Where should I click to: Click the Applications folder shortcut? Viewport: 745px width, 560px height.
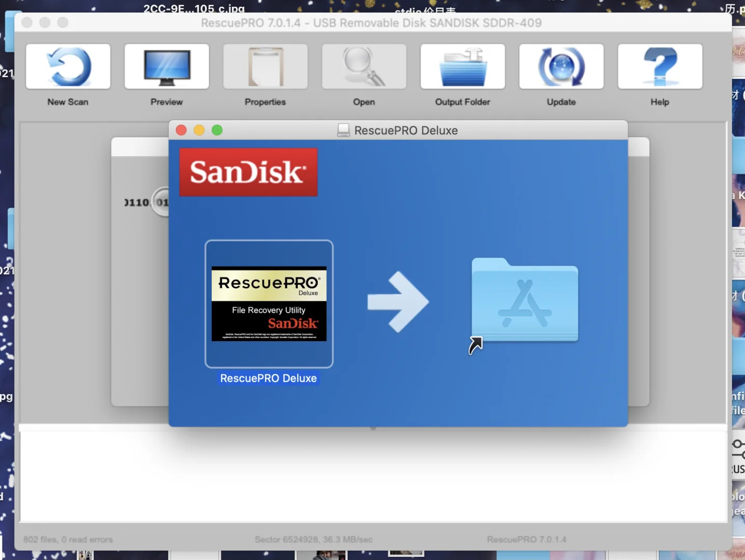pyautogui.click(x=525, y=301)
